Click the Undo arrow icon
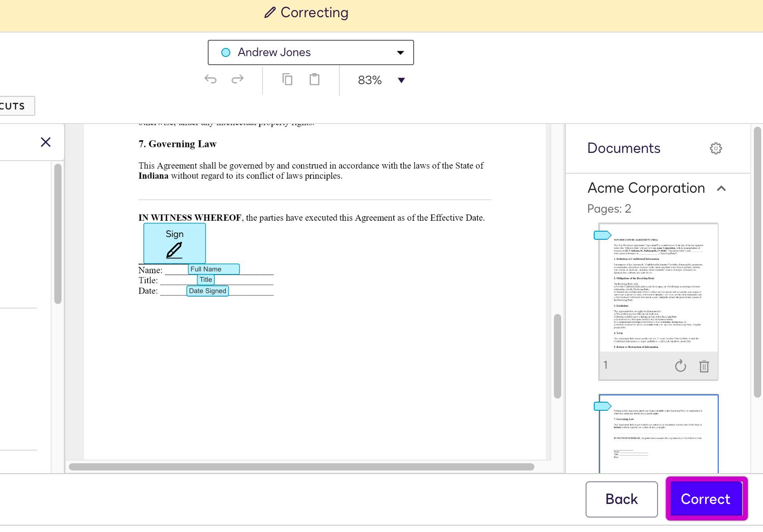 click(210, 80)
